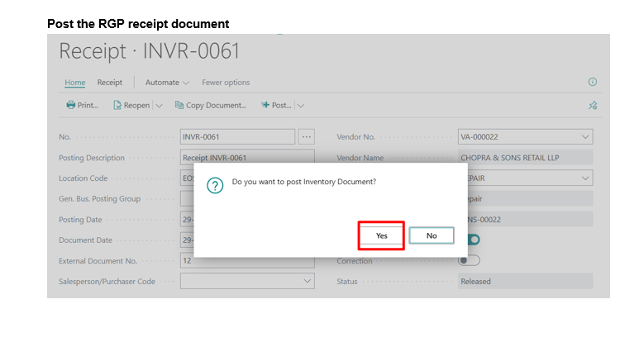Click into the No. field showing INVR-0061

tap(237, 137)
